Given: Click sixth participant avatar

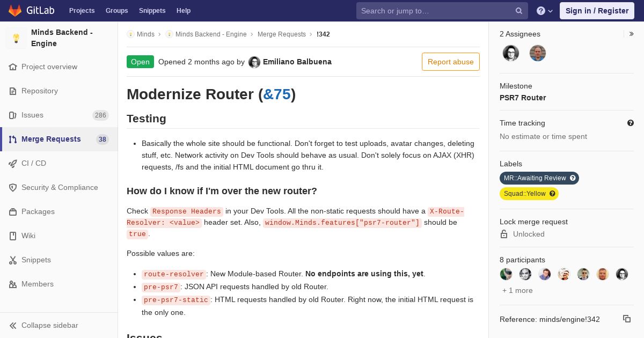Looking at the screenshot, I should point(603,274).
